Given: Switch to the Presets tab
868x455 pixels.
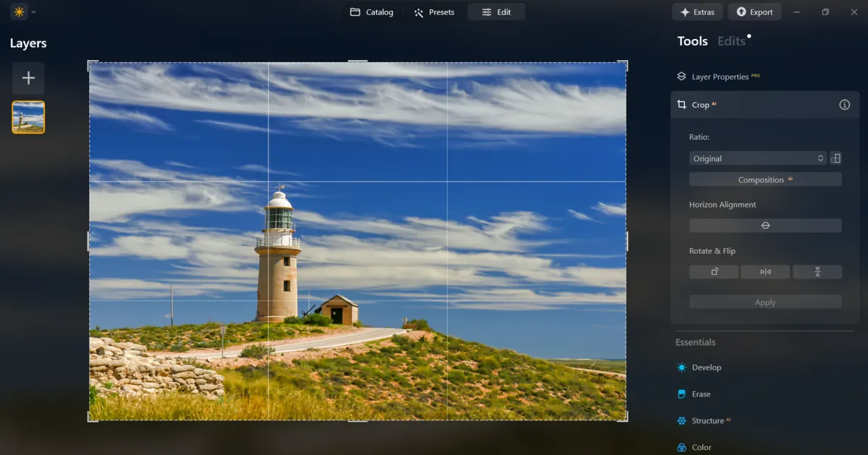Looking at the screenshot, I should [434, 12].
